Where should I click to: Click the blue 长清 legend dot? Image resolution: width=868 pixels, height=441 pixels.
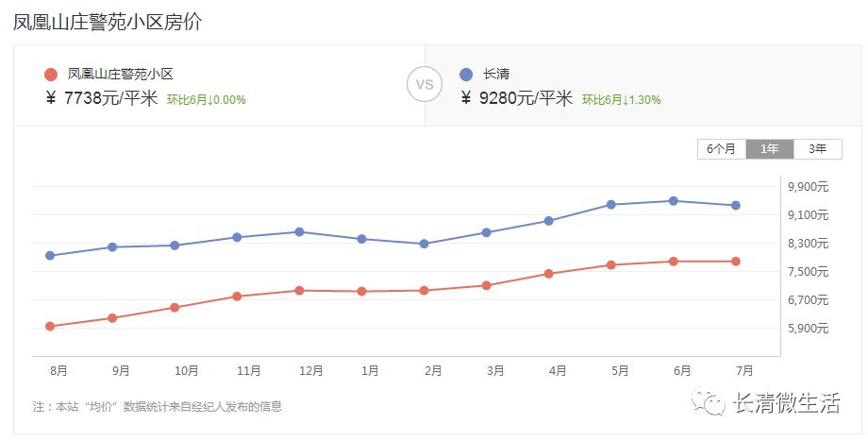466,75
